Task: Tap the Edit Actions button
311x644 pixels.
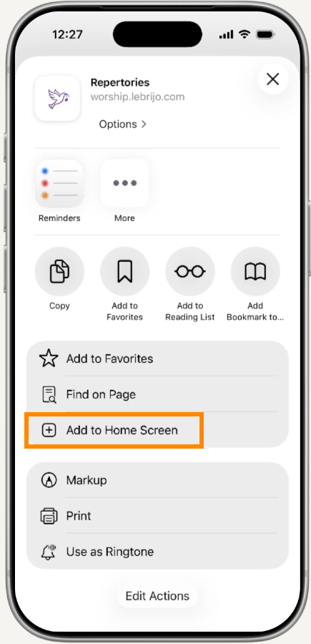Action: (157, 596)
